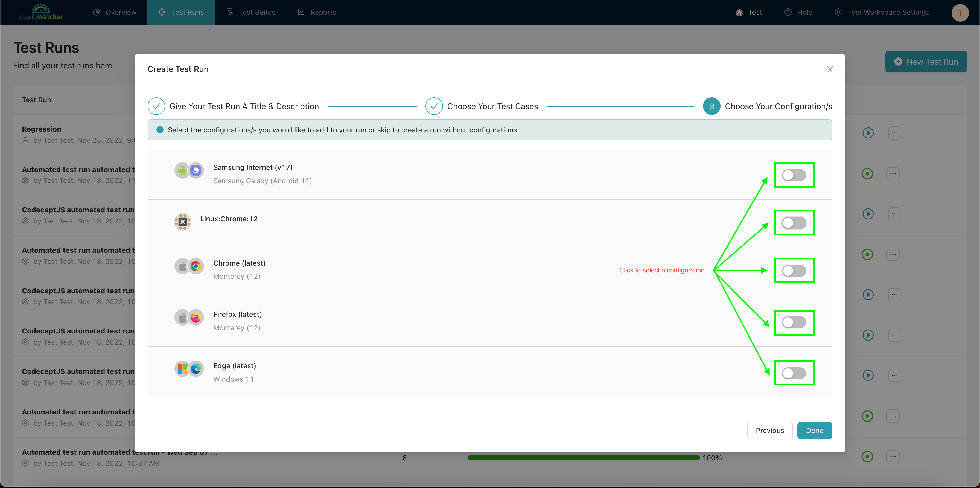The image size is (980, 488).
Task: Click the Windows 11 subtitle
Action: click(x=233, y=379)
